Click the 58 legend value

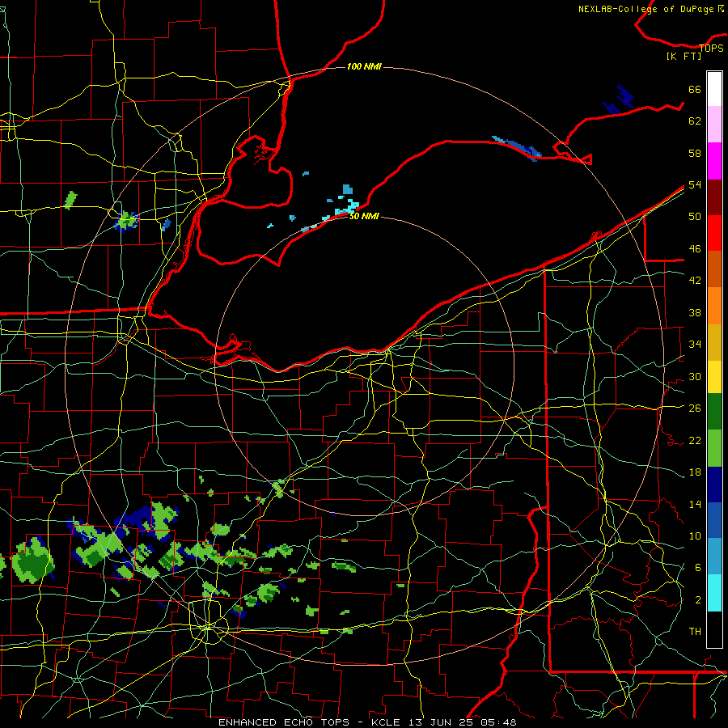click(x=695, y=153)
